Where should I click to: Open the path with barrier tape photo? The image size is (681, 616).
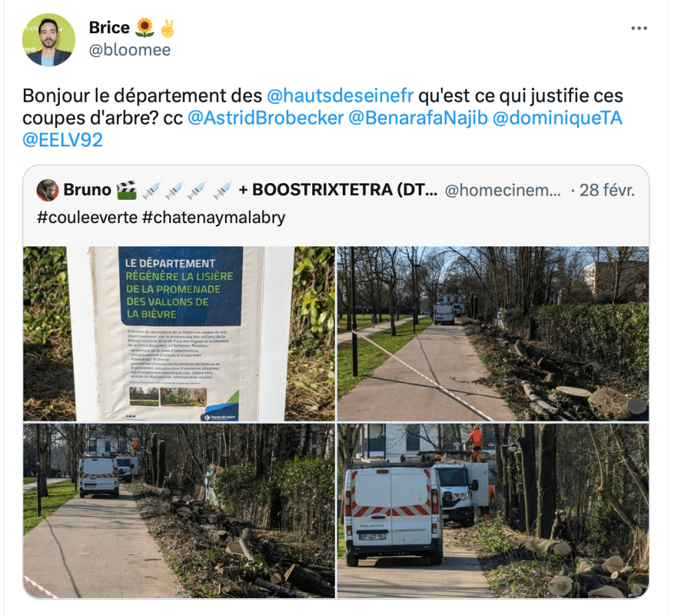pyautogui.click(x=493, y=334)
